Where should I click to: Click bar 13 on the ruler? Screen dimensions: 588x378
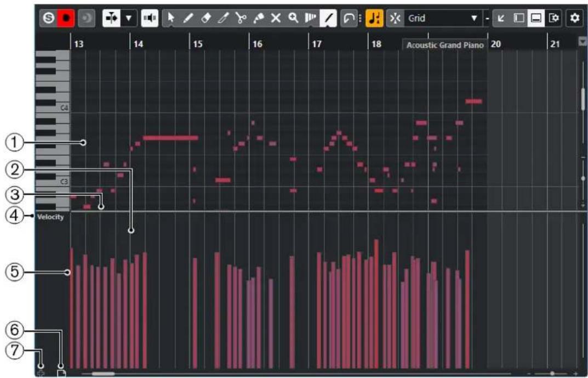pyautogui.click(x=79, y=44)
